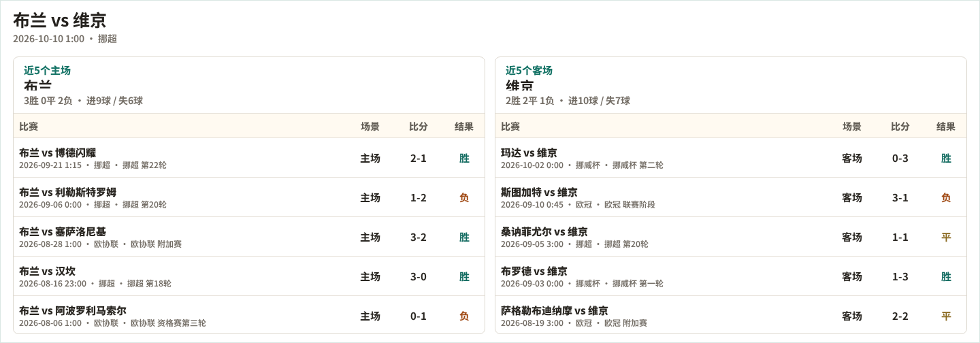This screenshot has height=343, width=980.
Task: Click score 1-3 in 布罗德 row
Action: tap(900, 276)
